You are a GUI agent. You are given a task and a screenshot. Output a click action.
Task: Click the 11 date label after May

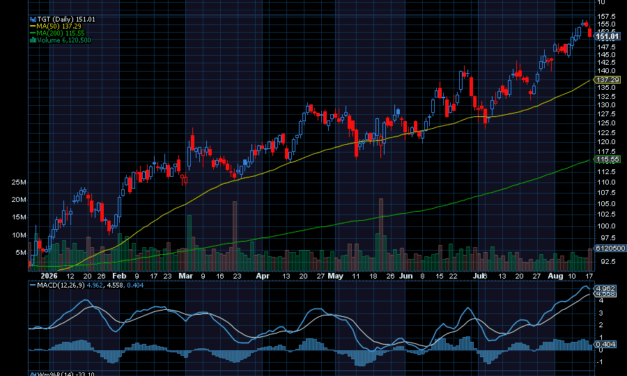355,276
